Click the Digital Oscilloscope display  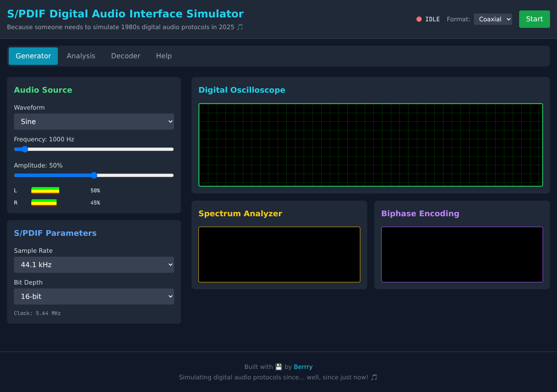point(370,145)
